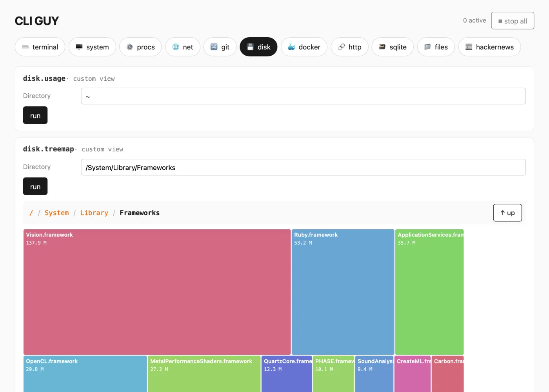This screenshot has width=549, height=392.
Task: Switch to the sqlite tab label
Action: point(398,47)
